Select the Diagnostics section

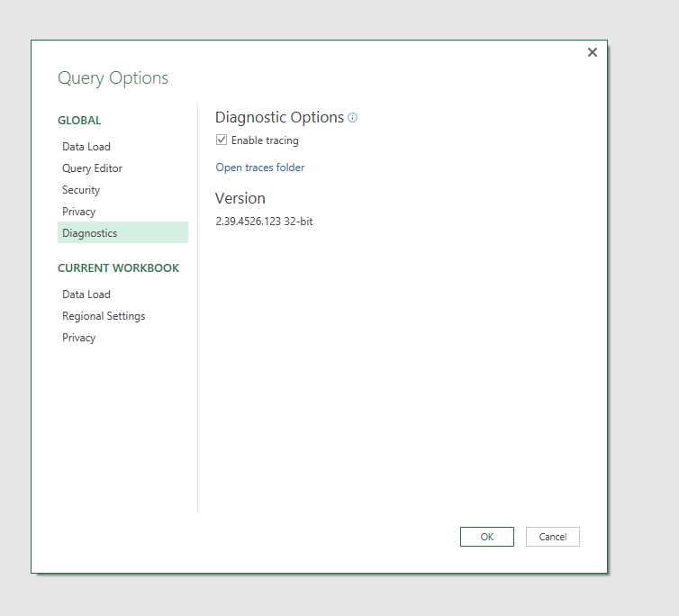coord(90,233)
